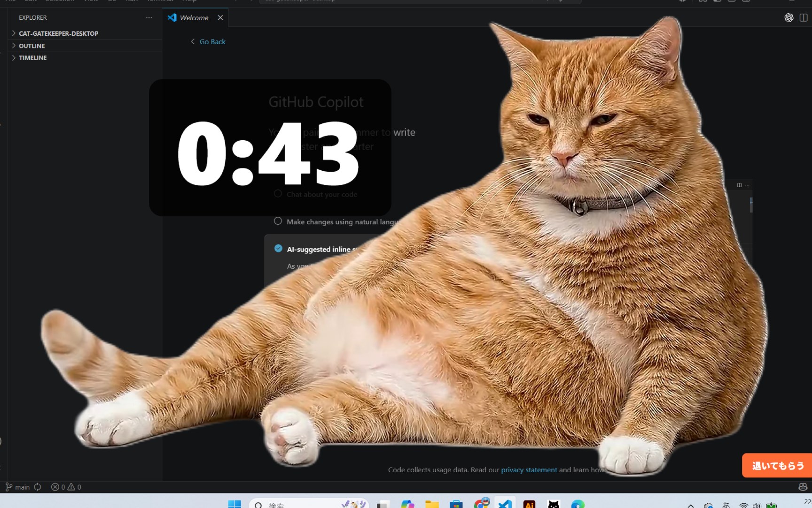
Task: Open Visual Studio Code from the taskbar
Action: point(505,503)
